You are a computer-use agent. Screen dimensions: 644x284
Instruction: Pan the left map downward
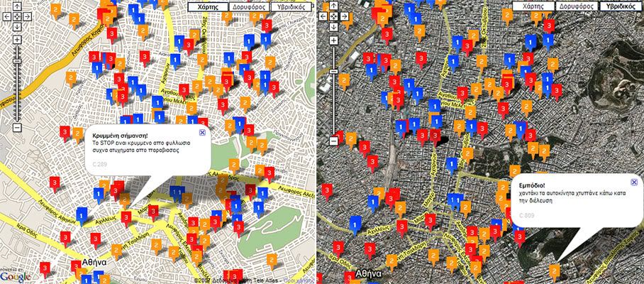tap(17, 27)
